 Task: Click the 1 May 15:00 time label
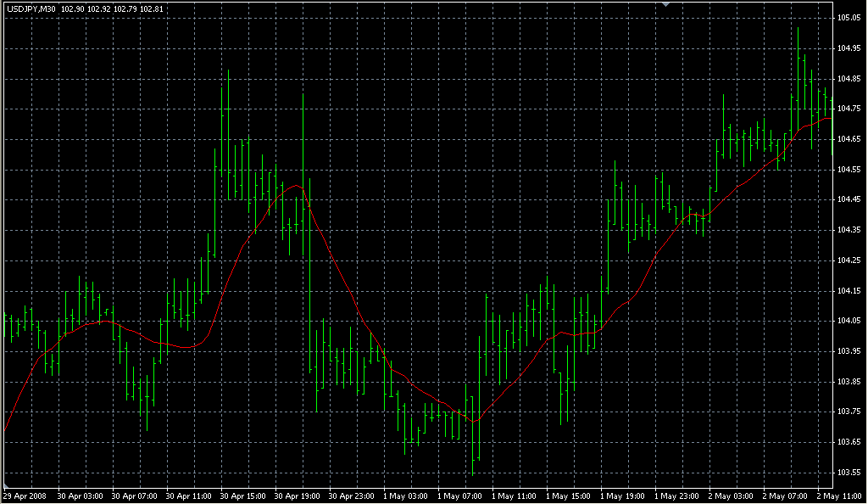pos(567,496)
